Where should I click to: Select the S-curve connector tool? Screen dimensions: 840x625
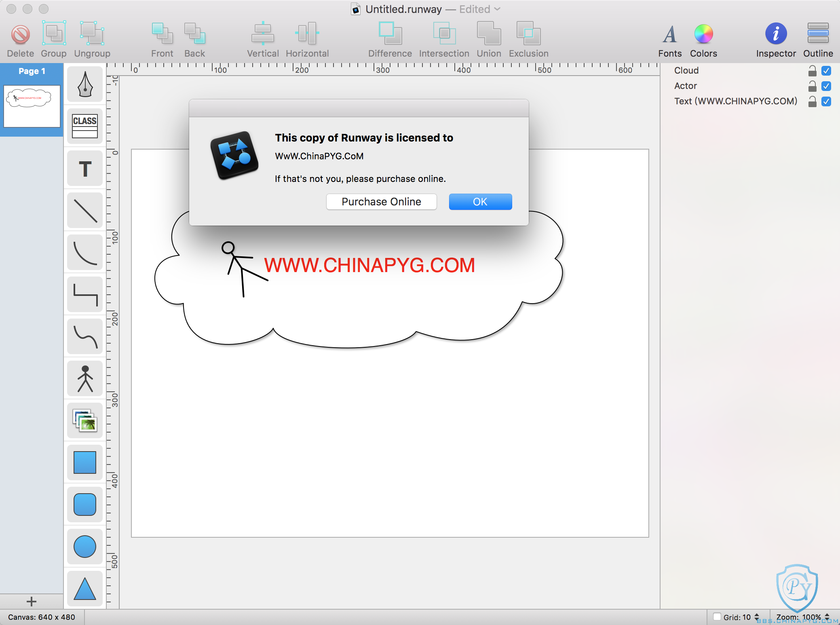coord(85,337)
